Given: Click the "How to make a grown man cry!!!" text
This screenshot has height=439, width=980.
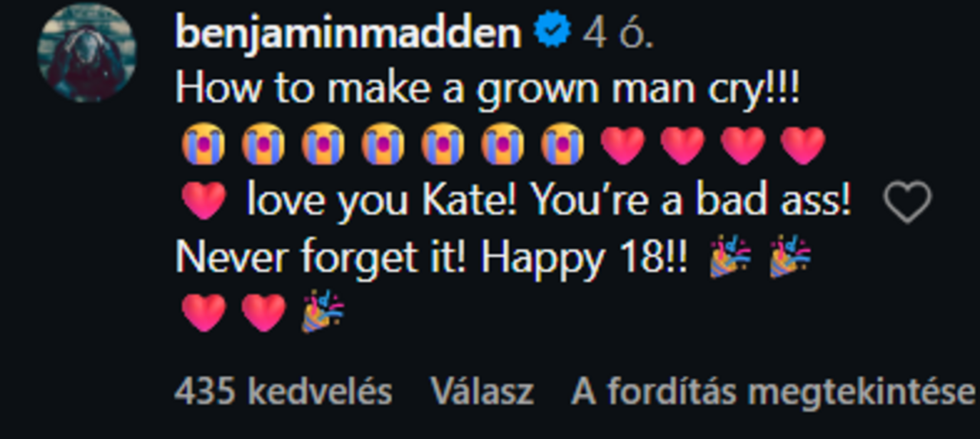Looking at the screenshot, I should [487, 90].
